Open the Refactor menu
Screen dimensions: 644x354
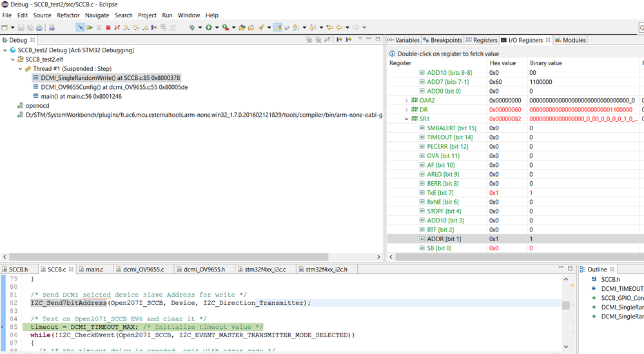(68, 15)
